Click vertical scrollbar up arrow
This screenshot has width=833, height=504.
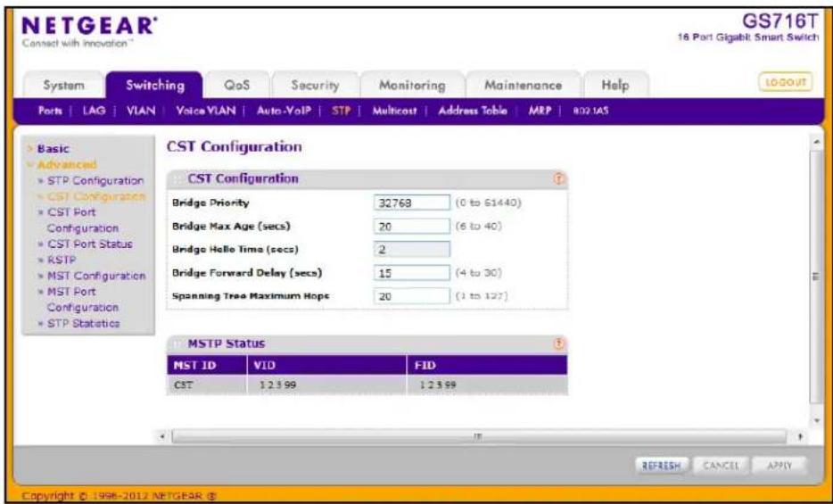(x=817, y=143)
